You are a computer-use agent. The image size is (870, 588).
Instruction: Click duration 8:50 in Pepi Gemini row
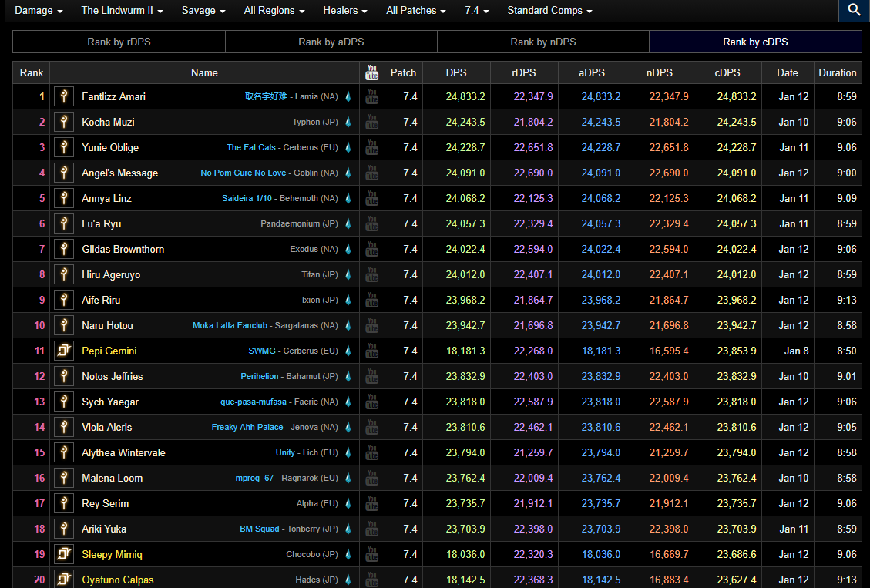tap(847, 351)
